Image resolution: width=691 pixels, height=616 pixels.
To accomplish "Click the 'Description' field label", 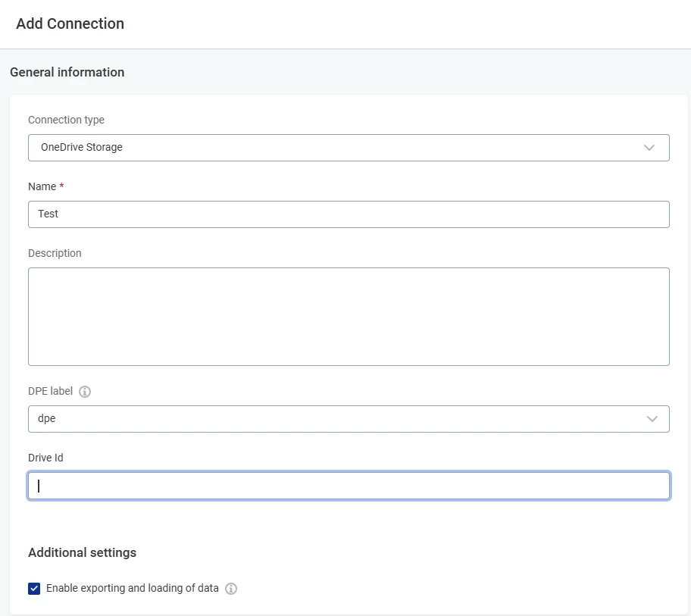I will click(x=55, y=253).
